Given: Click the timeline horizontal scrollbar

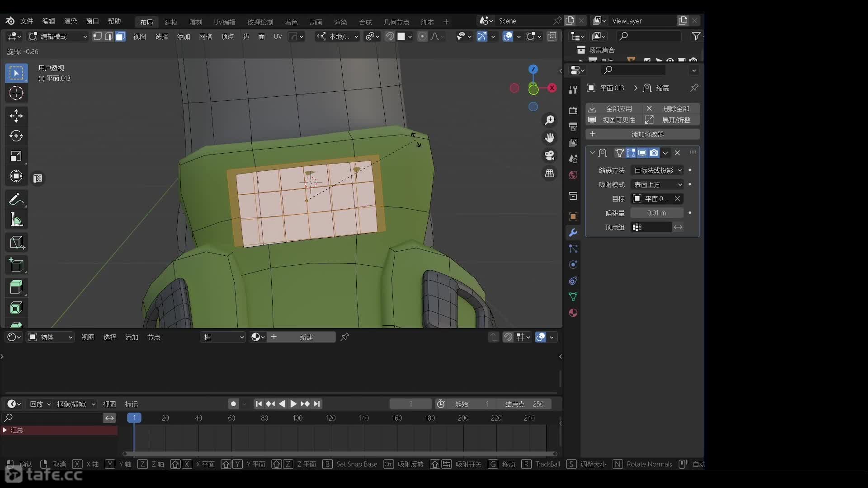Looking at the screenshot, I should click(x=340, y=454).
